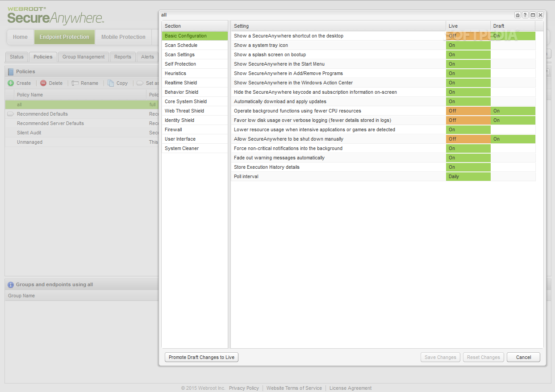Select Basic Configuration section
Viewport: 555px width, 392px height.
tap(195, 36)
